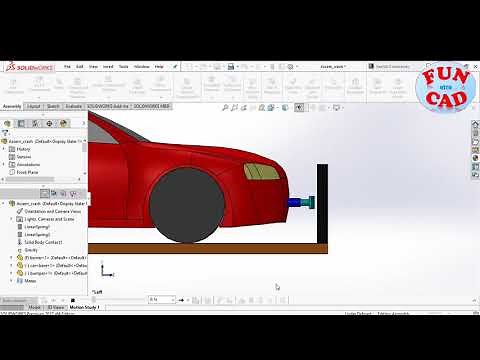Open the PropertyManager tab icon

coord(21,124)
